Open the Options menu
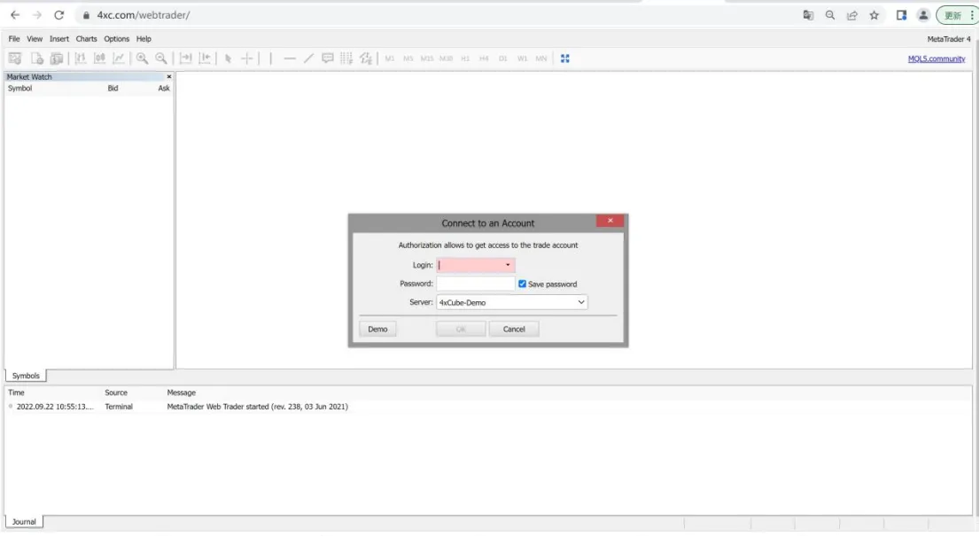The image size is (980, 537). tap(116, 39)
